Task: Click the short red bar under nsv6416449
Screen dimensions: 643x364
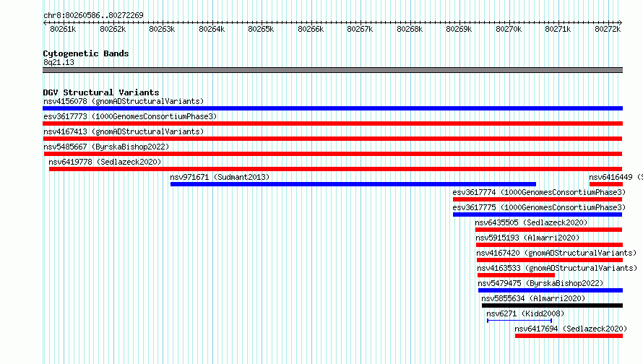Action: [x=606, y=184]
